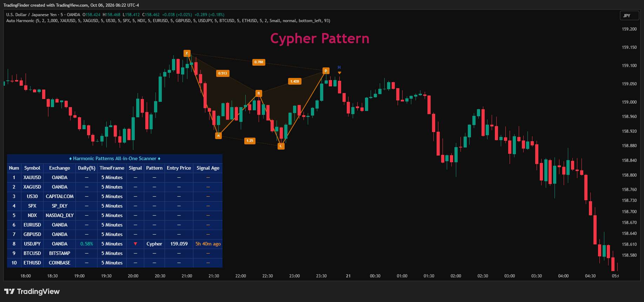
Task: Click the Harmonic Patterns All-in-One Scanner header
Action: coord(115,159)
